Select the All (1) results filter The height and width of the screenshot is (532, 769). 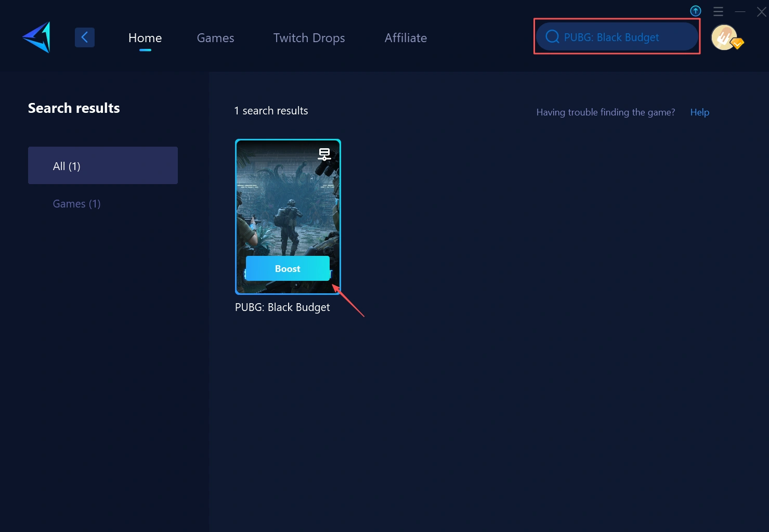103,165
